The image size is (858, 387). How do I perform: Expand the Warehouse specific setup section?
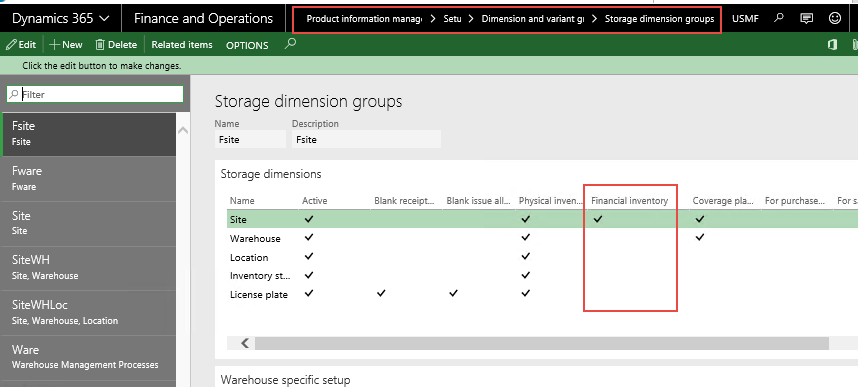(285, 379)
